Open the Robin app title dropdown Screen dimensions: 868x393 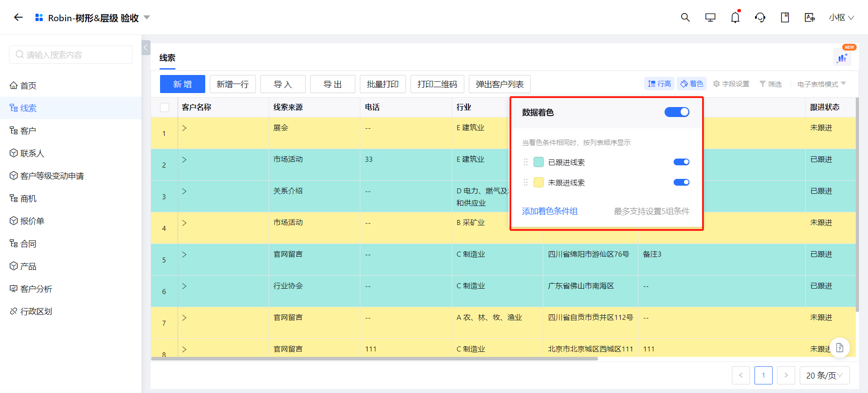click(x=146, y=18)
